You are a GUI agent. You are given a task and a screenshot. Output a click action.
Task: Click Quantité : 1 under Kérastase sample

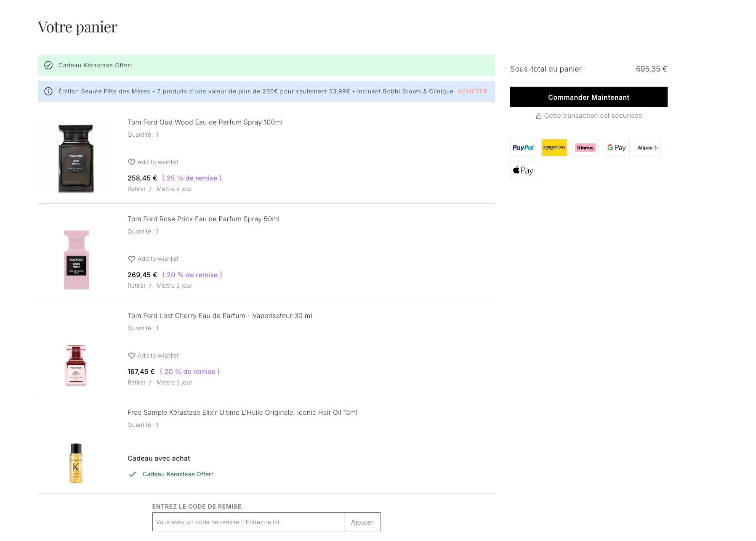(x=143, y=425)
